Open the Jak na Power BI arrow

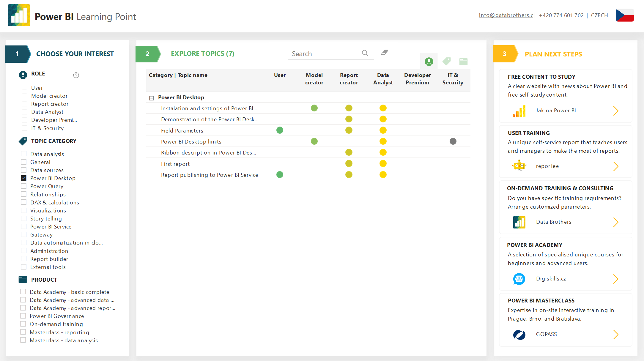tap(615, 111)
